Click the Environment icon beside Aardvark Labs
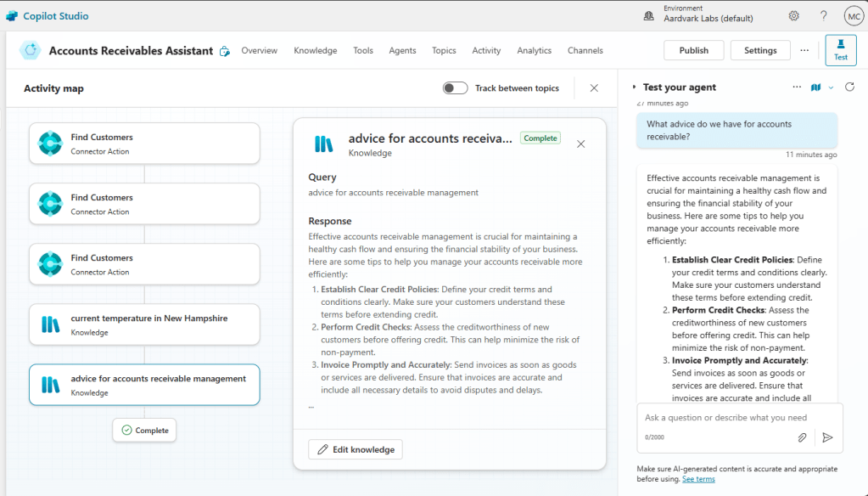Image resolution: width=868 pixels, height=496 pixels. click(648, 16)
